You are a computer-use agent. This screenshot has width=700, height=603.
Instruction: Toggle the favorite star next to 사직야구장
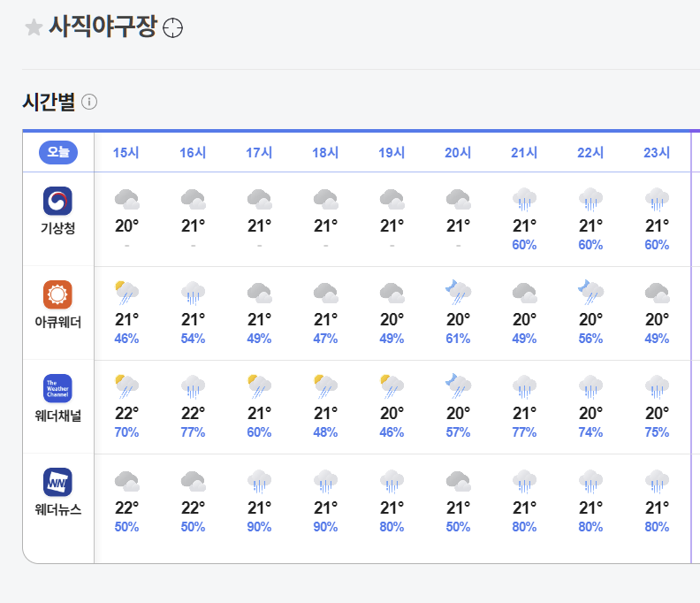[34, 27]
